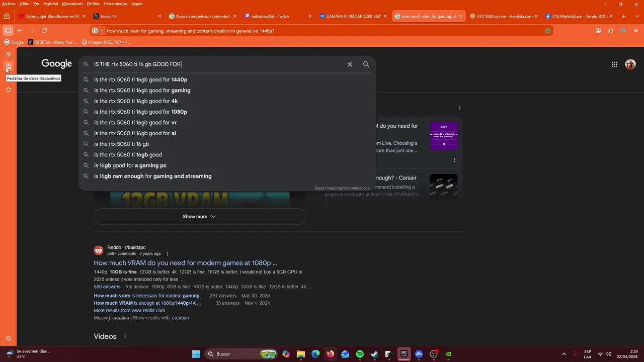
Task: Click the Google logo
Action: pyautogui.click(x=57, y=64)
